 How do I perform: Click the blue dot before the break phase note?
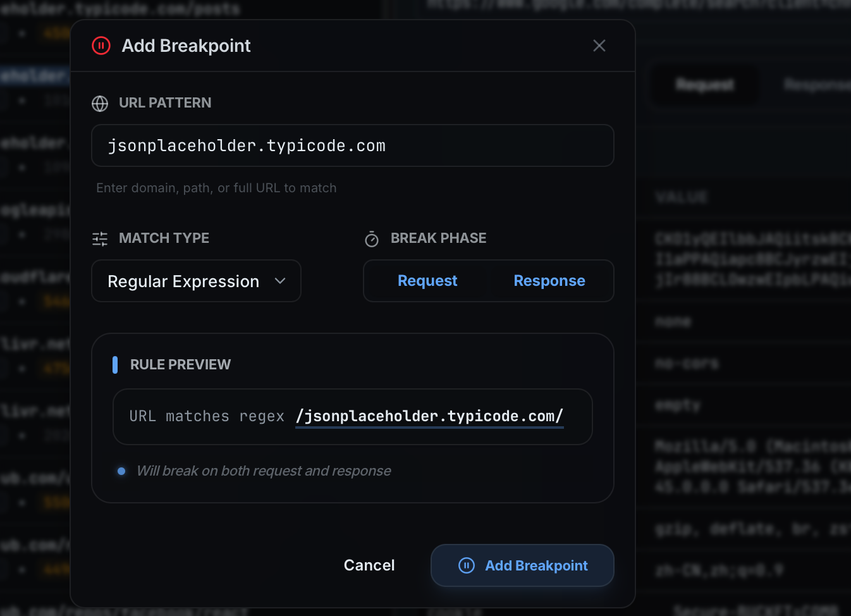(x=121, y=471)
